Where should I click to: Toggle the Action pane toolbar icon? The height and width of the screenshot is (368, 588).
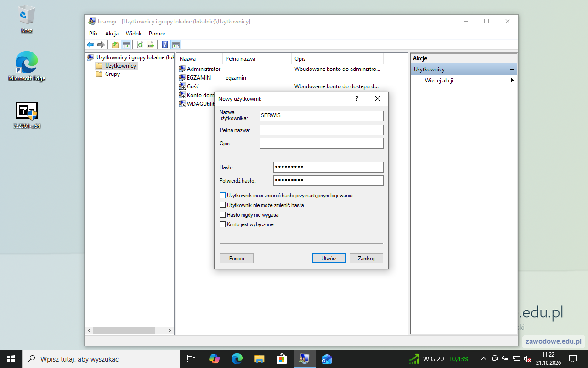175,45
